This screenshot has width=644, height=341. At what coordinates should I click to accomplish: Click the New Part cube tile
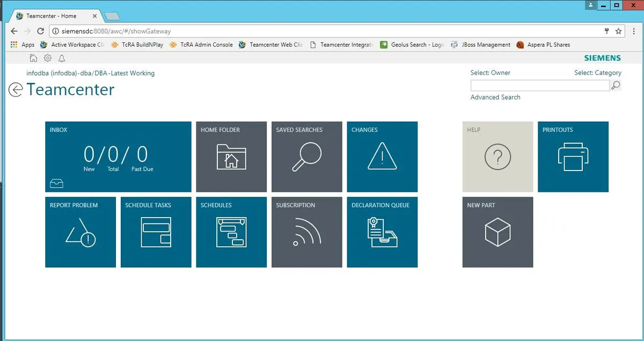point(497,232)
